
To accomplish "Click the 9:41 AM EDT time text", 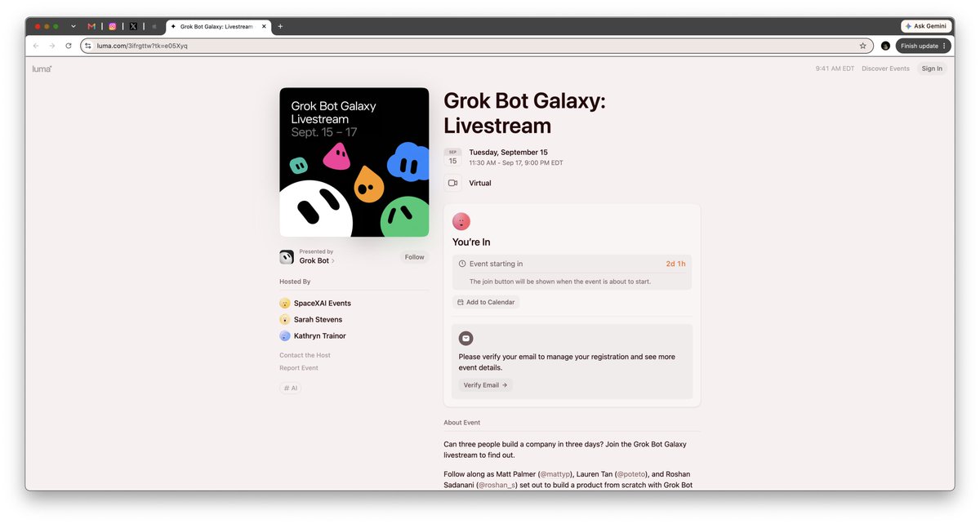I will [x=835, y=69].
